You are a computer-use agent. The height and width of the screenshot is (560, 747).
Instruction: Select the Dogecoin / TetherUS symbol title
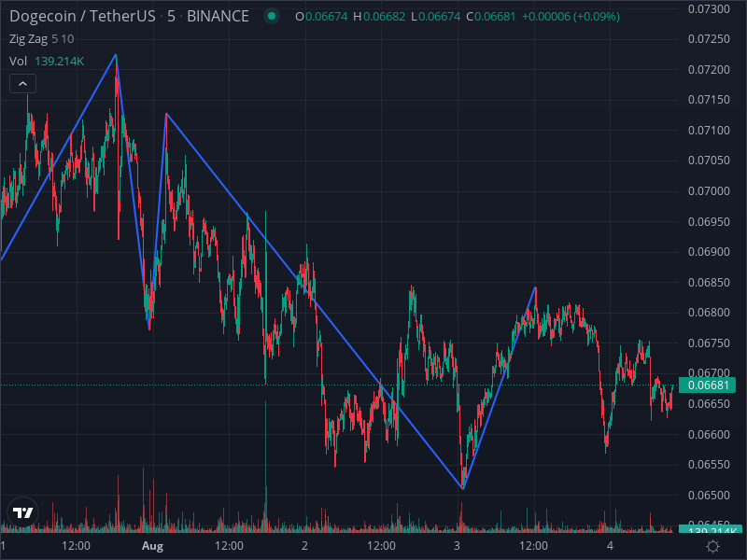82,16
